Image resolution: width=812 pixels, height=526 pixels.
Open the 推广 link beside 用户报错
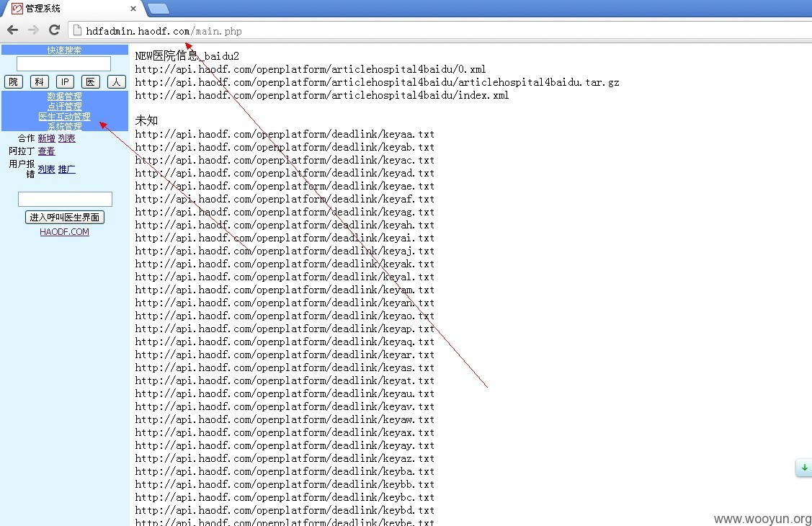tap(67, 169)
